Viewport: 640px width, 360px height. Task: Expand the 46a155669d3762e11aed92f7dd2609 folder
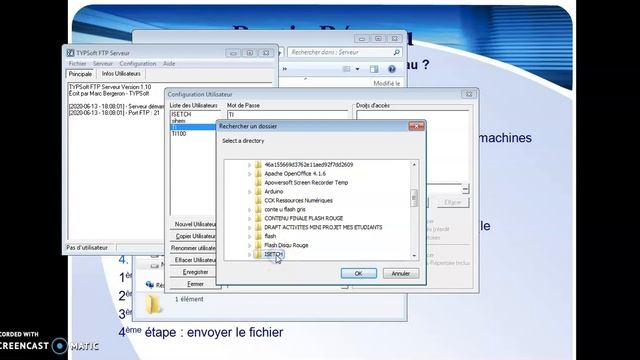click(249, 165)
